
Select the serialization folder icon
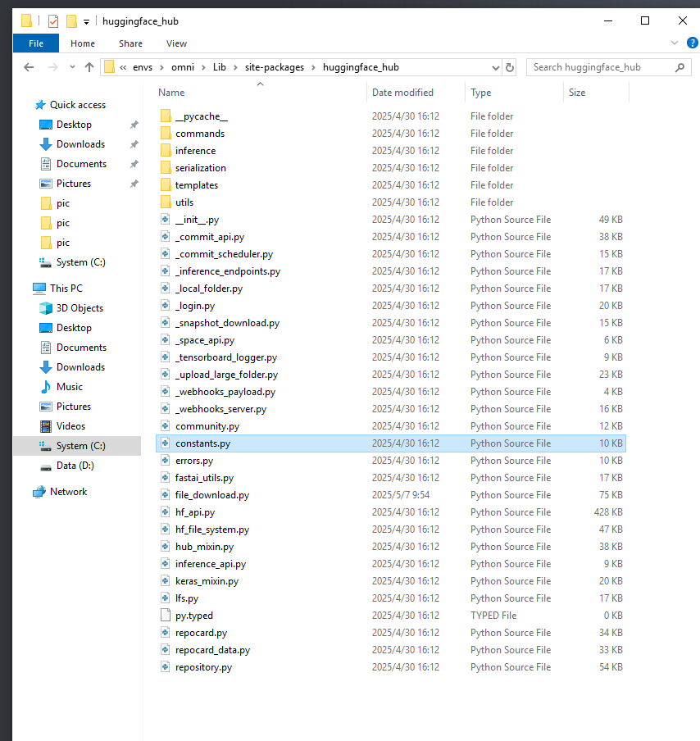click(166, 168)
